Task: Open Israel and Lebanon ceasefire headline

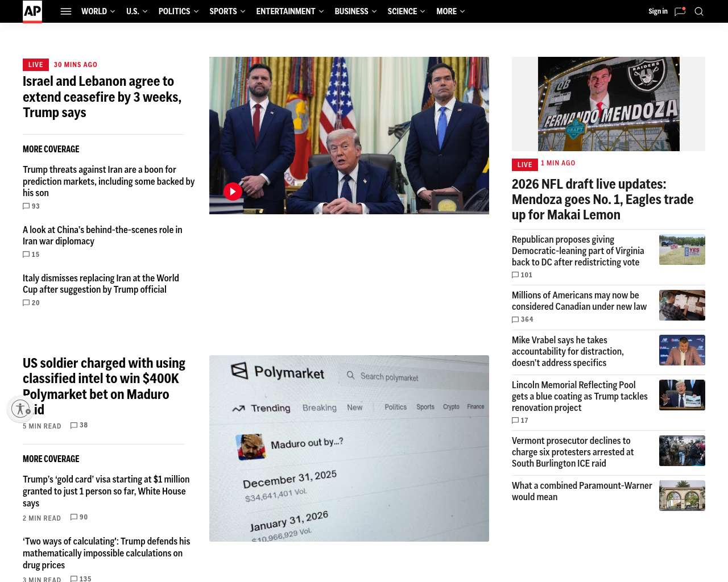Action: 102,97
